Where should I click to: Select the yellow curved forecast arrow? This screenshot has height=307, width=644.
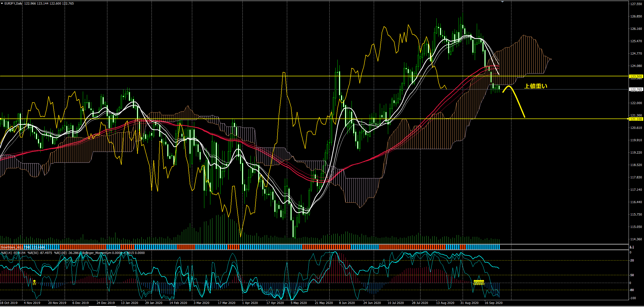pos(518,101)
